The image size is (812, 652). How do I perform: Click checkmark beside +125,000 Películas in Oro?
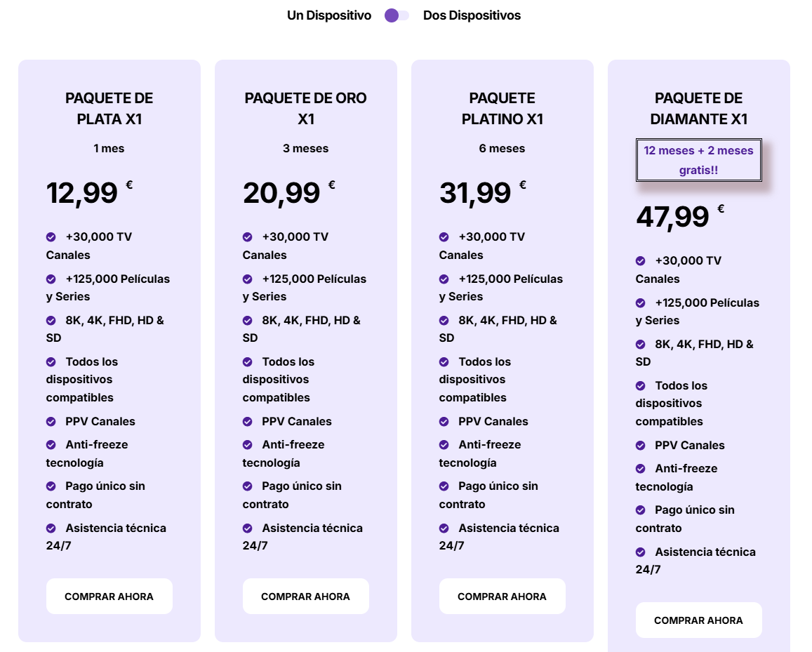click(x=248, y=279)
